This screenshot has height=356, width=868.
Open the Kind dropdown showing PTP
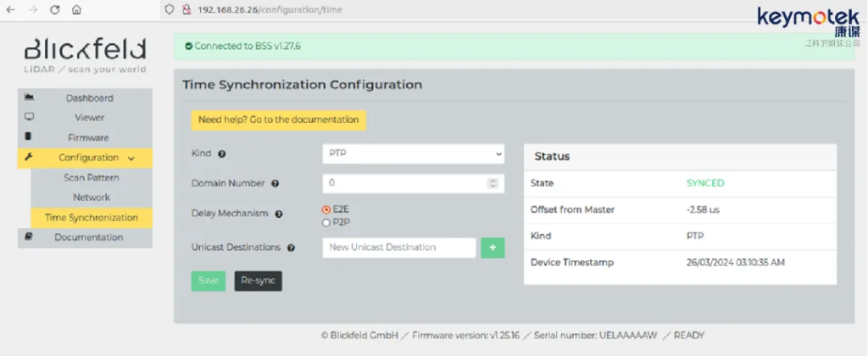click(x=413, y=154)
